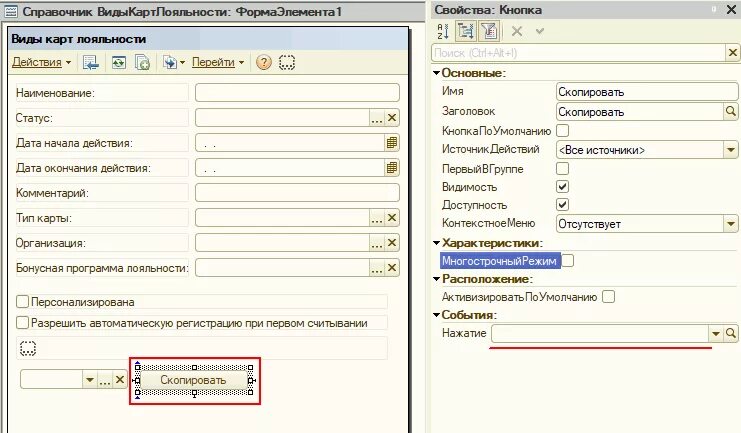Image resolution: width=741 pixels, height=433 pixels.
Task: Open Заголовок editor via magnifier icon
Action: 731,112
